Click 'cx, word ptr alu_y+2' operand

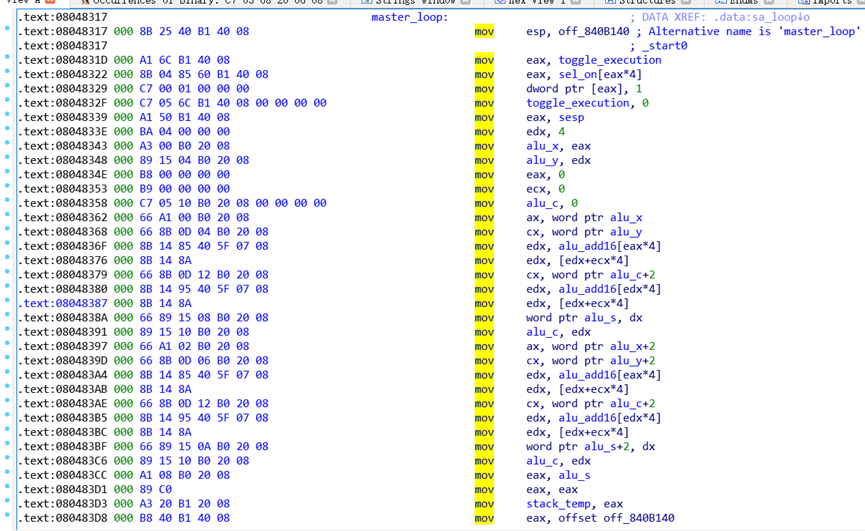click(590, 361)
